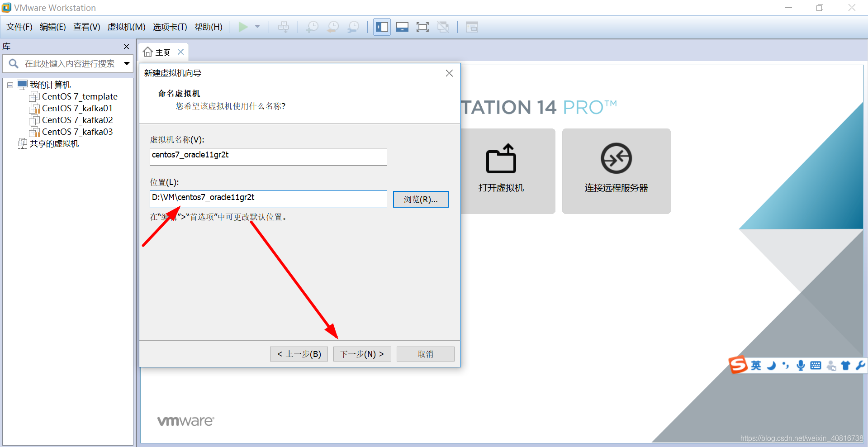The height and width of the screenshot is (447, 868).
Task: Close the 主页 tab
Action: pos(180,52)
